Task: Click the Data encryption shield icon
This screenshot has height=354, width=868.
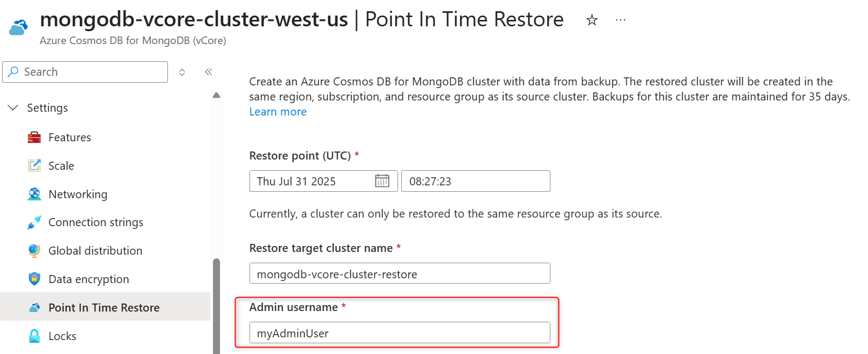Action: pyautogui.click(x=34, y=279)
